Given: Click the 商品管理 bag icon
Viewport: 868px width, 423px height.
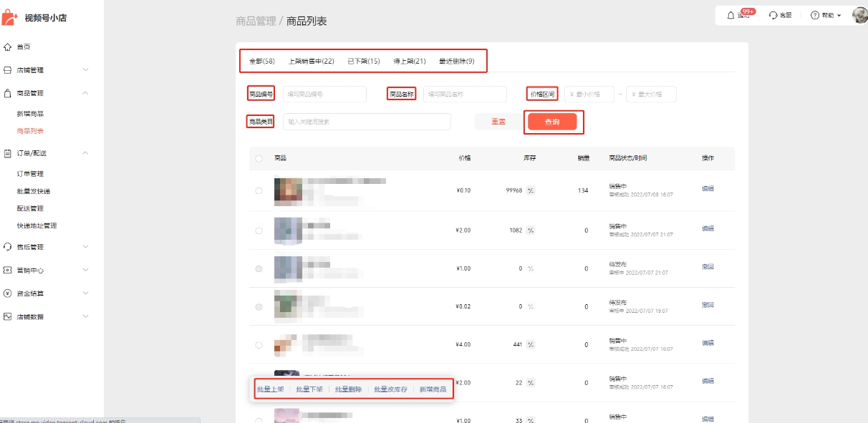Looking at the screenshot, I should click(7, 93).
